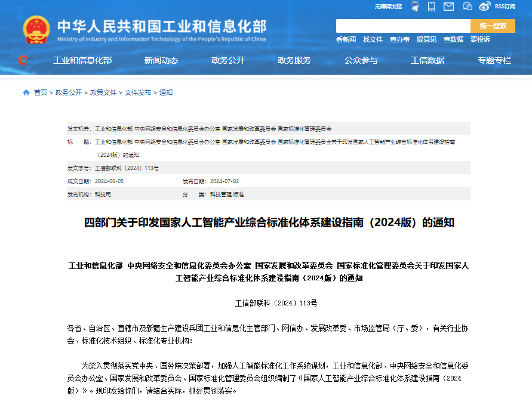Click the national emblem logo
Screen dimensions: 532x405
(x=36, y=30)
